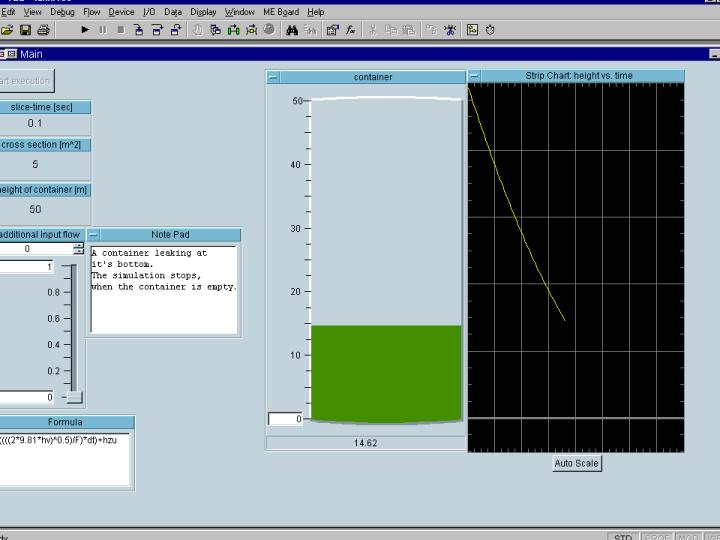The image size is (720, 540).
Task: Click the Find binoculars icon
Action: [x=292, y=30]
